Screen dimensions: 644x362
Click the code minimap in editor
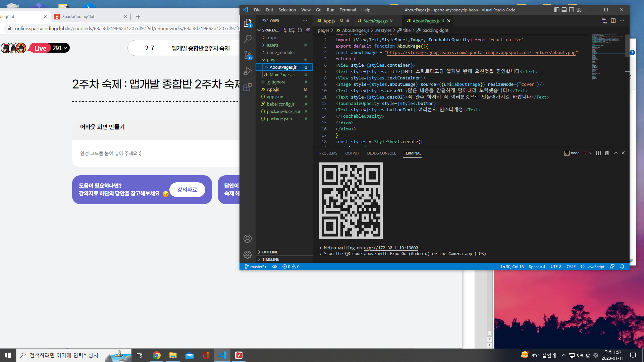[x=607, y=57]
